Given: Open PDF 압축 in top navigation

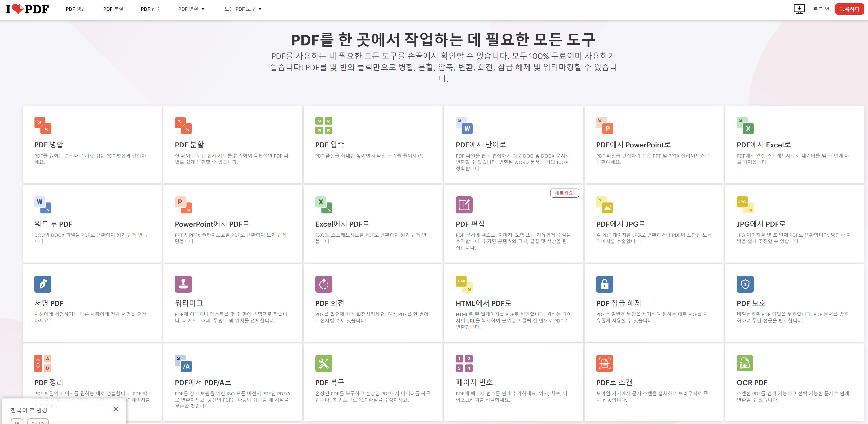Looking at the screenshot, I should 151,9.
